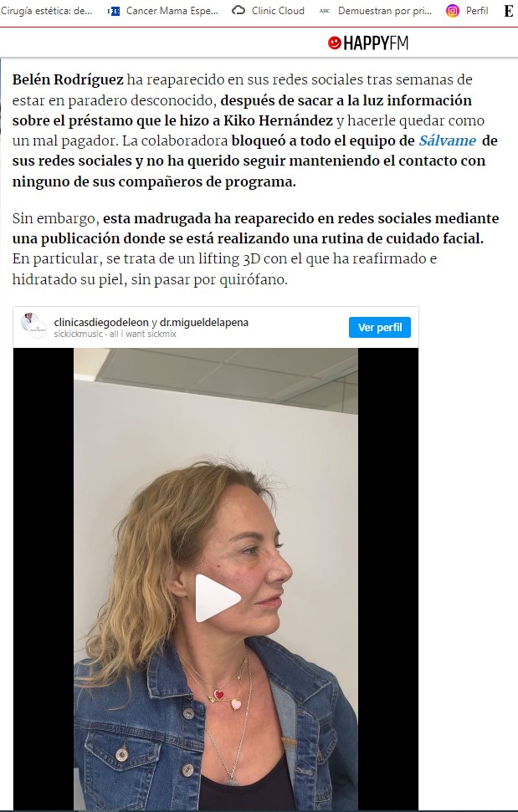This screenshot has height=812, width=518.
Task: Open the Clinic Cloud bookmark icon
Action: 238,10
